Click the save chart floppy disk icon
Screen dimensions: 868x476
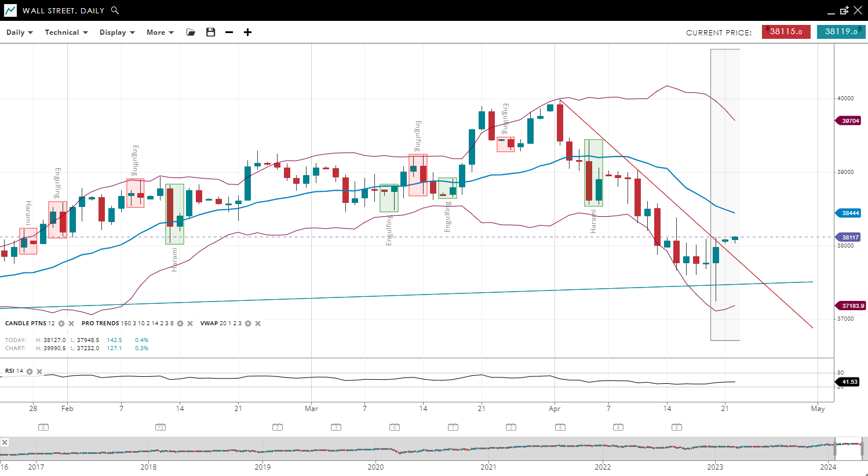click(211, 32)
